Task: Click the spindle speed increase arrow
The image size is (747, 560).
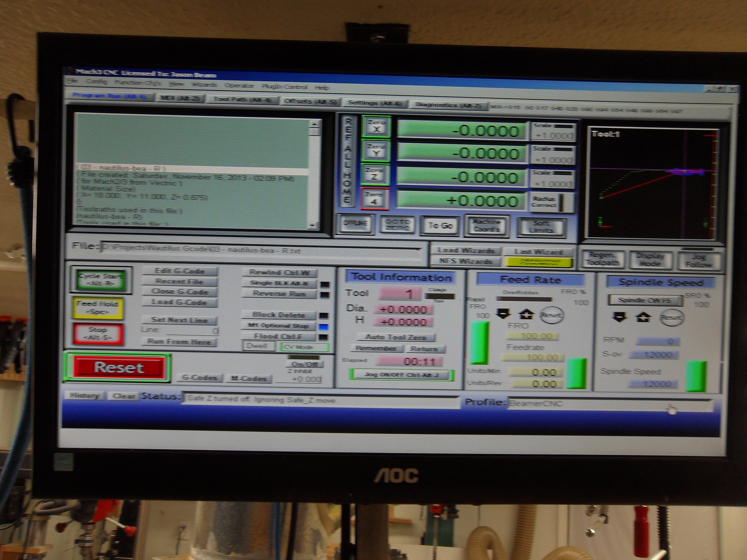Action: (x=643, y=317)
